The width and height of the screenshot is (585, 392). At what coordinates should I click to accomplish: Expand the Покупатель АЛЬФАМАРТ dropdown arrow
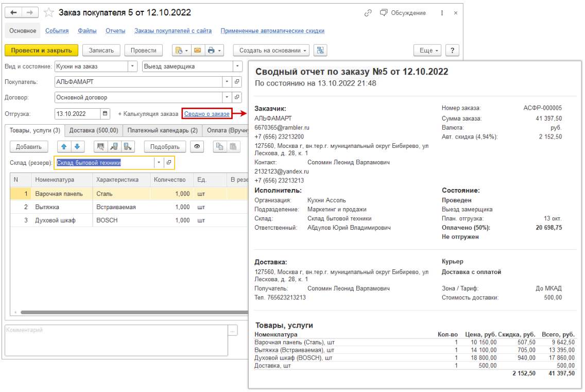click(x=227, y=82)
